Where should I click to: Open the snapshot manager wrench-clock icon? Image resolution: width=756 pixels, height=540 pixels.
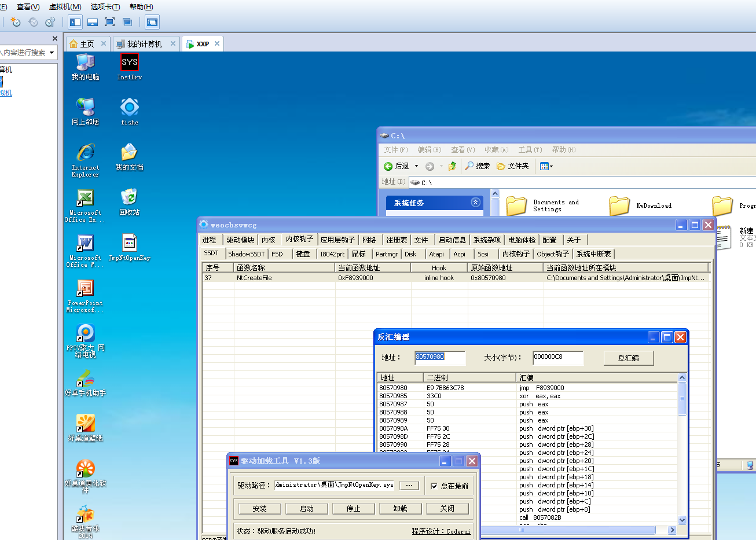tap(50, 22)
